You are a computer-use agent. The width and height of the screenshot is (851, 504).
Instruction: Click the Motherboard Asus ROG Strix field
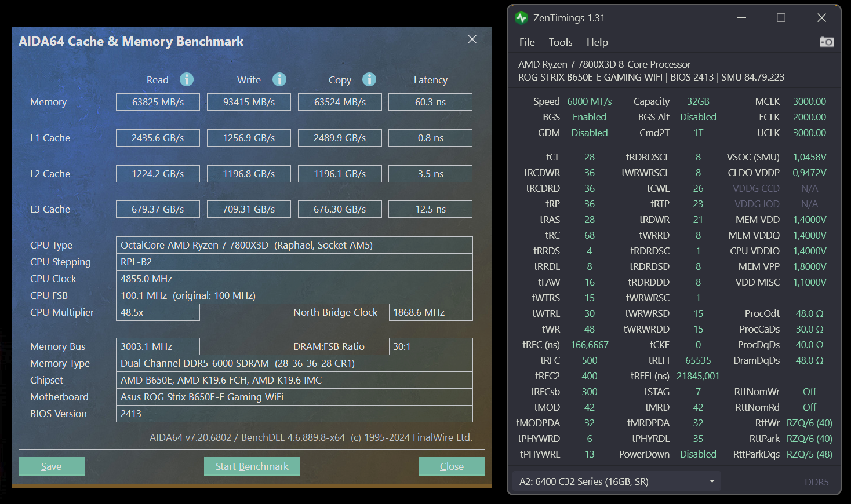click(294, 397)
